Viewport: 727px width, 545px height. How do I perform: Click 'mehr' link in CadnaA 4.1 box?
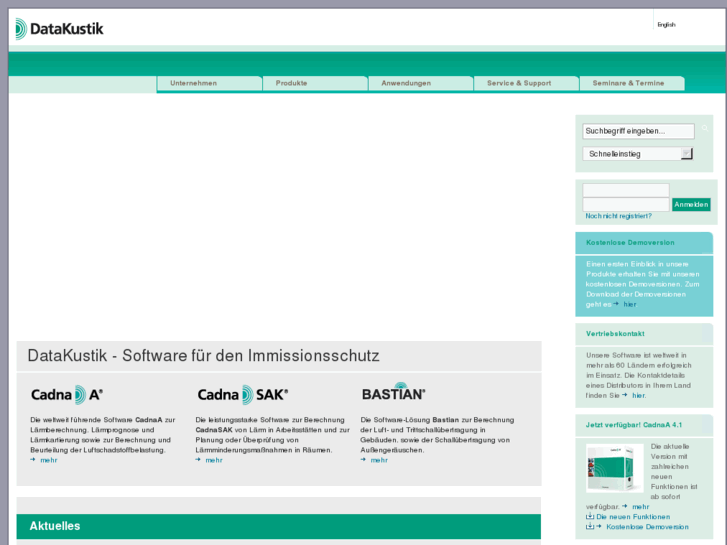tap(640, 507)
